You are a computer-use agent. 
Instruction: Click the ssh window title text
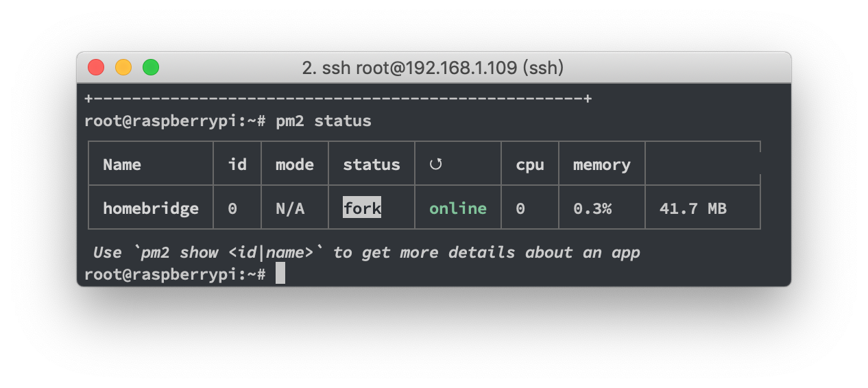pos(433,68)
